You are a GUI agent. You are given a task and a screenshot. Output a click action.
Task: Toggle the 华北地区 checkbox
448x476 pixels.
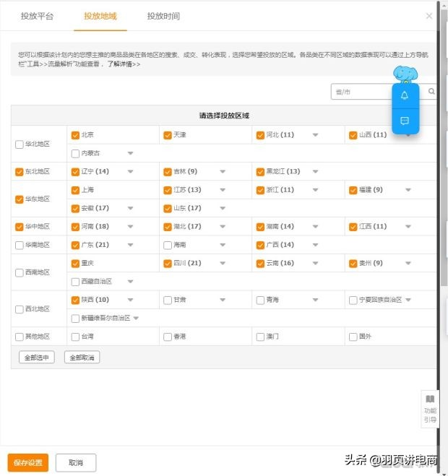19,144
